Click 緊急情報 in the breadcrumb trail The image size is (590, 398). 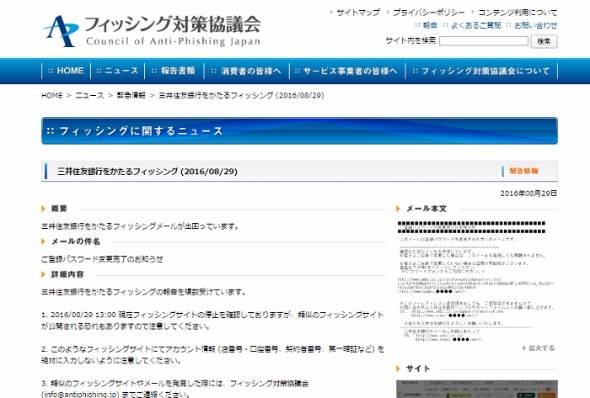tap(131, 96)
